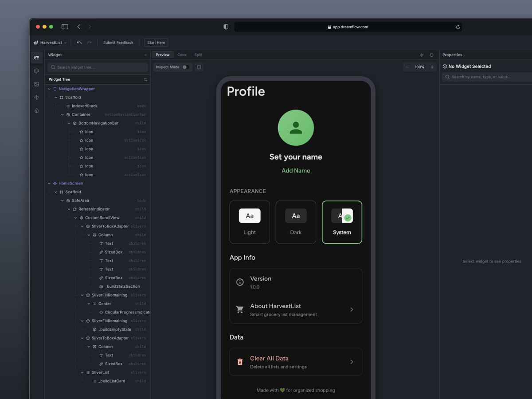Click the shopping cart icon
Screen dimensions: 532x399
click(240, 309)
